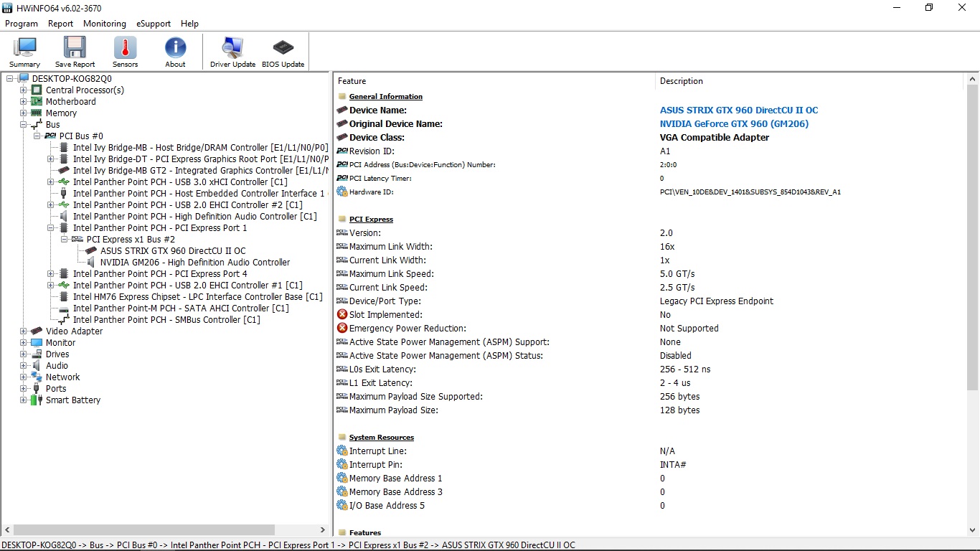Click the System Resources section heading
This screenshot has width=980, height=551.
pos(382,438)
